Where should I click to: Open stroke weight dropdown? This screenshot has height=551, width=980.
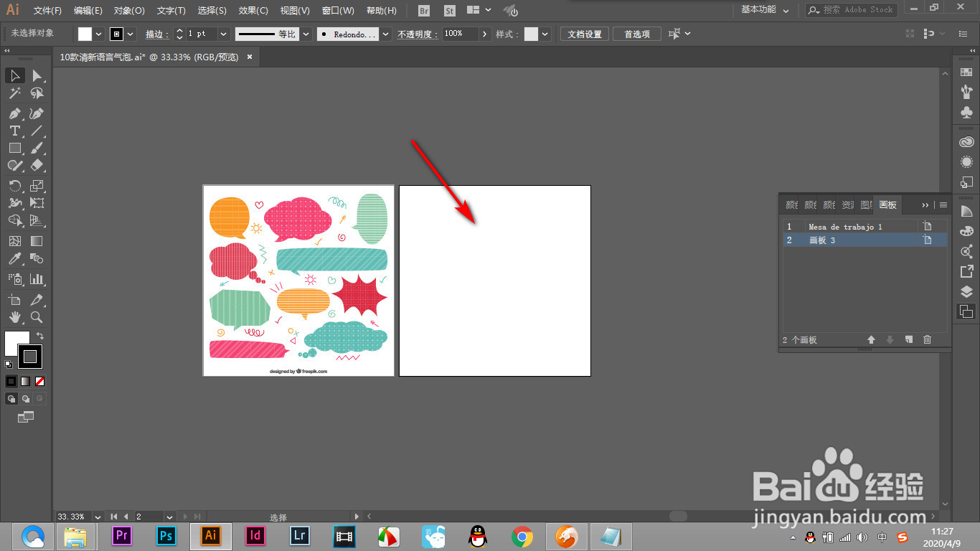(224, 34)
